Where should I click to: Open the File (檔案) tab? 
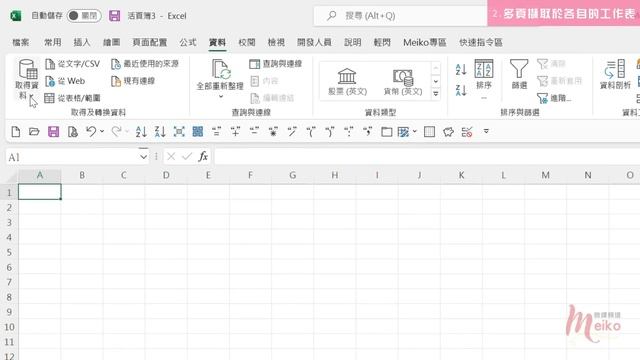[x=21, y=42]
